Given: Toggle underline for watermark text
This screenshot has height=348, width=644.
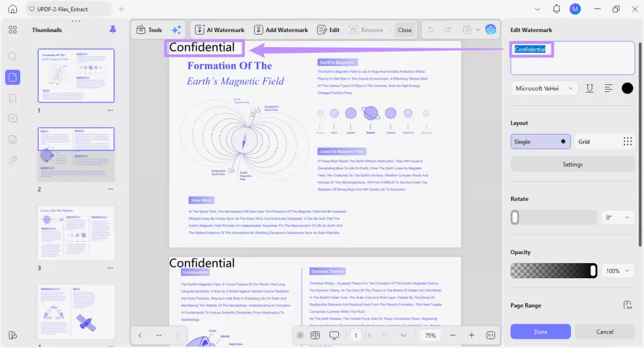Looking at the screenshot, I should pyautogui.click(x=589, y=88).
